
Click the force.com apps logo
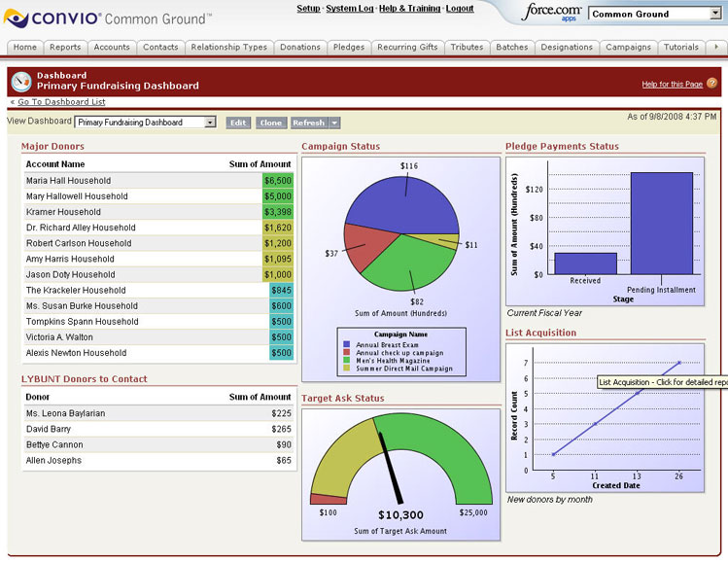552,13
